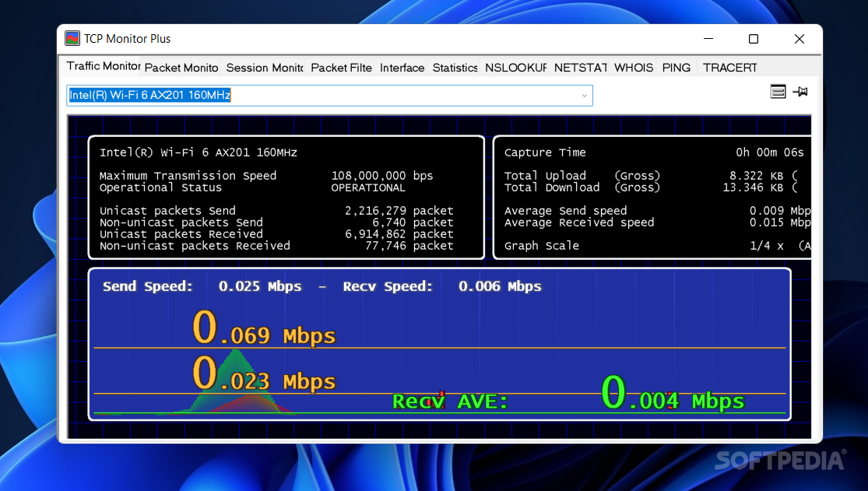Close the TCP Monitor Plus window
This screenshot has width=868, height=491.
click(799, 39)
